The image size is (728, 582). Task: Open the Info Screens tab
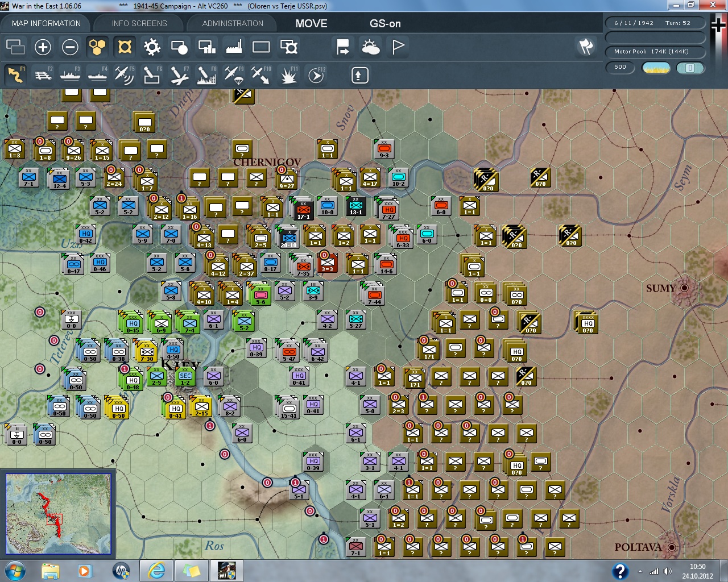click(139, 23)
